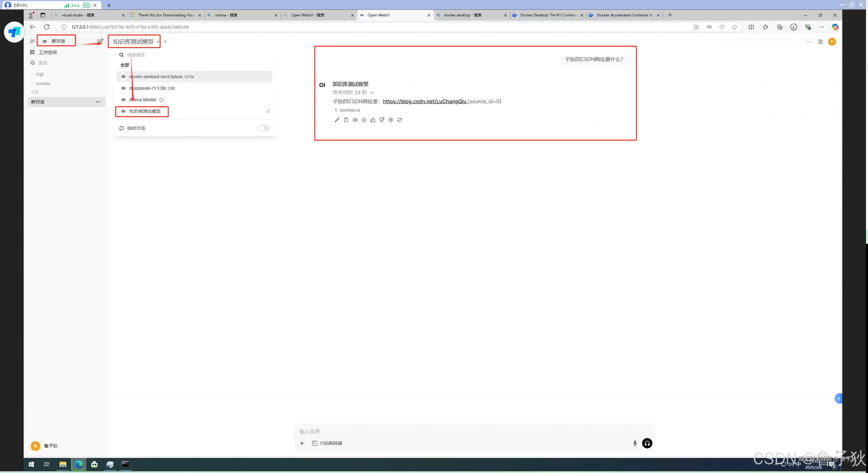Toggle the sidebar hamburger menu icon
The image size is (868, 473).
(x=32, y=42)
